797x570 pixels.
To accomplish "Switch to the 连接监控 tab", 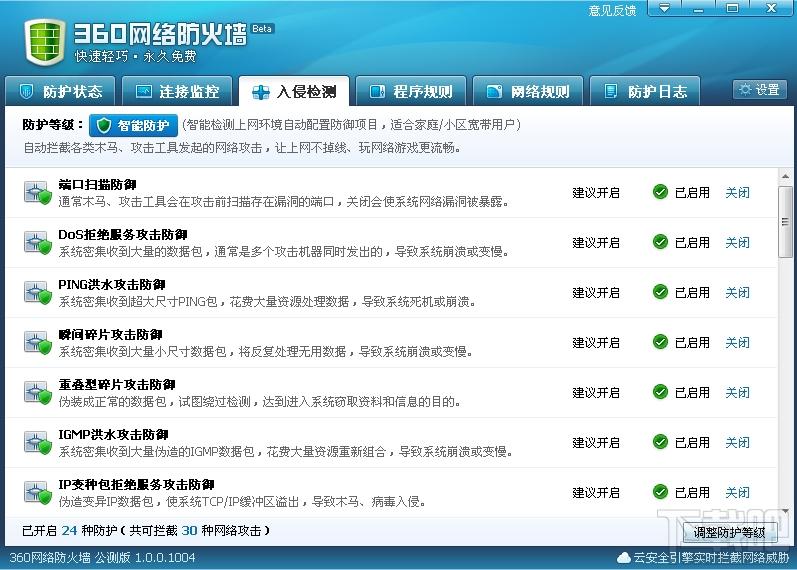I will [177, 91].
